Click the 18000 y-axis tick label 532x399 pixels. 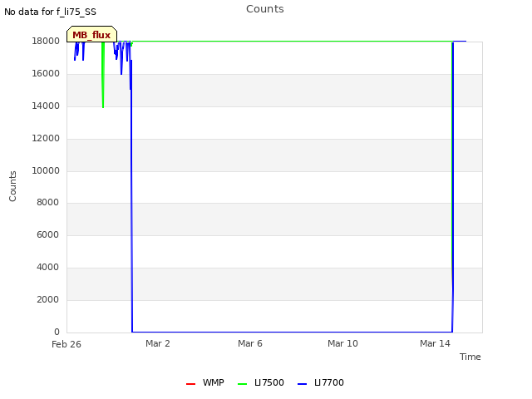[46, 41]
